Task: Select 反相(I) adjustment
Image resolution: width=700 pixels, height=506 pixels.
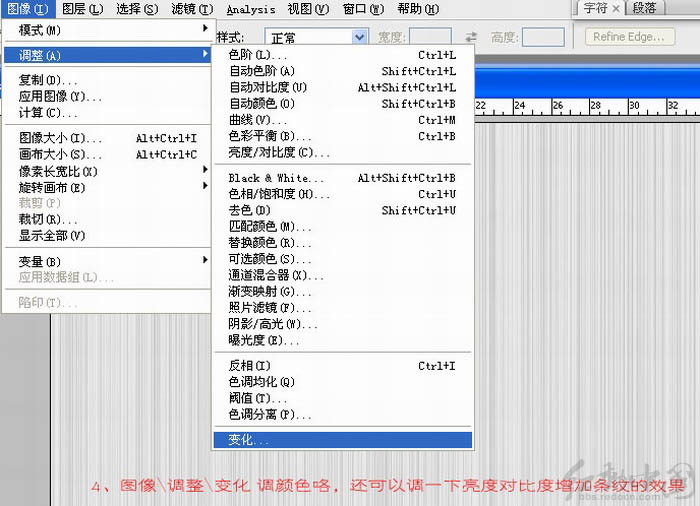Action: (x=343, y=366)
